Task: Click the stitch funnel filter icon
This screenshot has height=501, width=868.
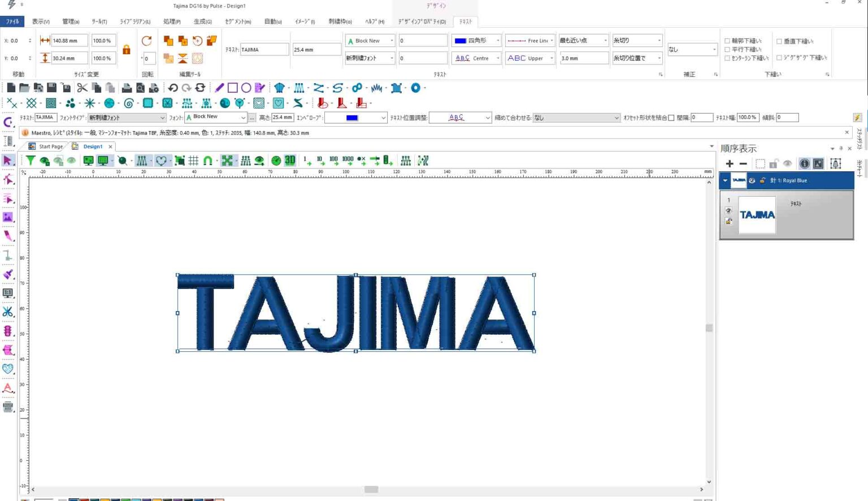Action: (x=30, y=161)
